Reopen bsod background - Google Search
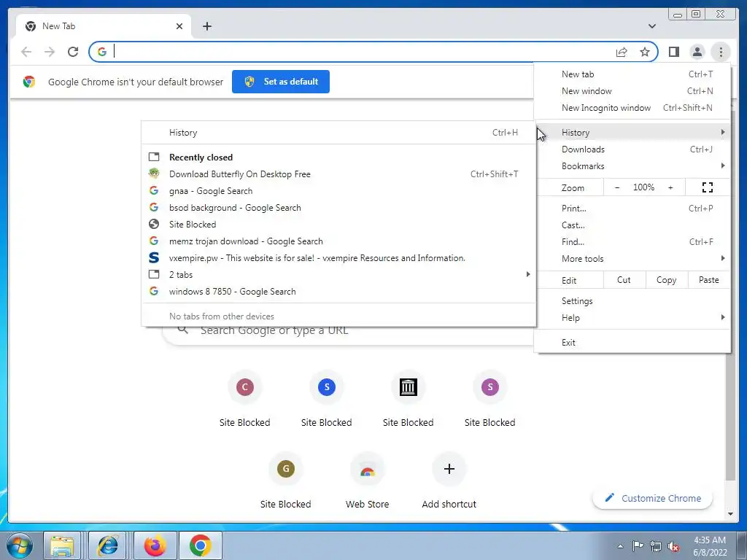Image resolution: width=747 pixels, height=560 pixels. pyautogui.click(x=338, y=208)
